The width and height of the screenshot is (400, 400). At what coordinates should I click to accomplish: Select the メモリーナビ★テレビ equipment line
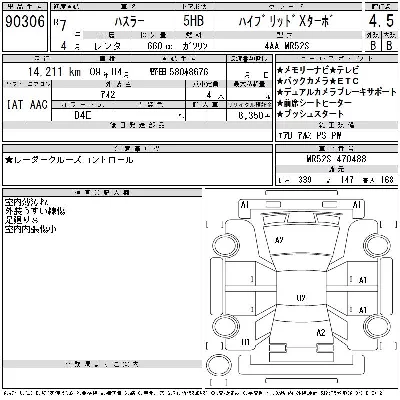(x=318, y=70)
